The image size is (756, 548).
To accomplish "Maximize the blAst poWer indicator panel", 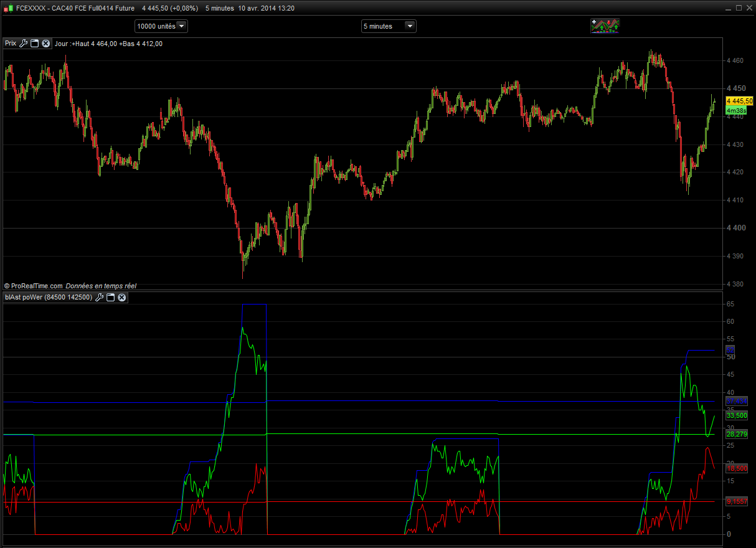I will click(111, 298).
